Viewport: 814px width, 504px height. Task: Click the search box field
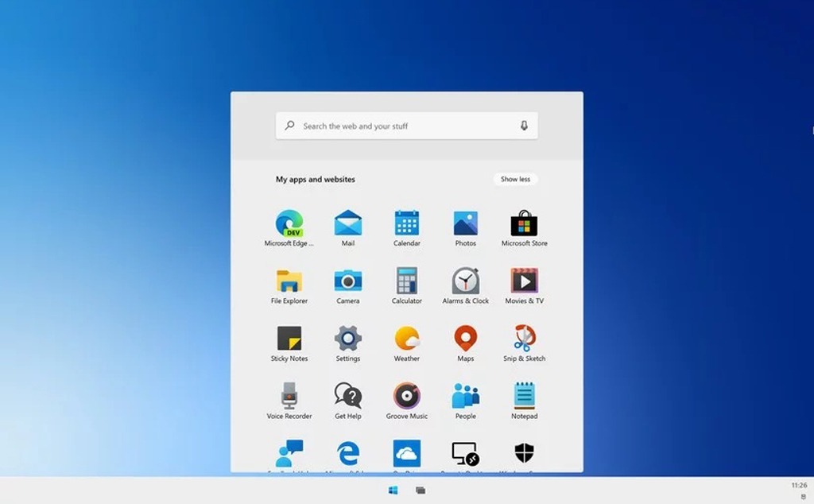point(406,126)
